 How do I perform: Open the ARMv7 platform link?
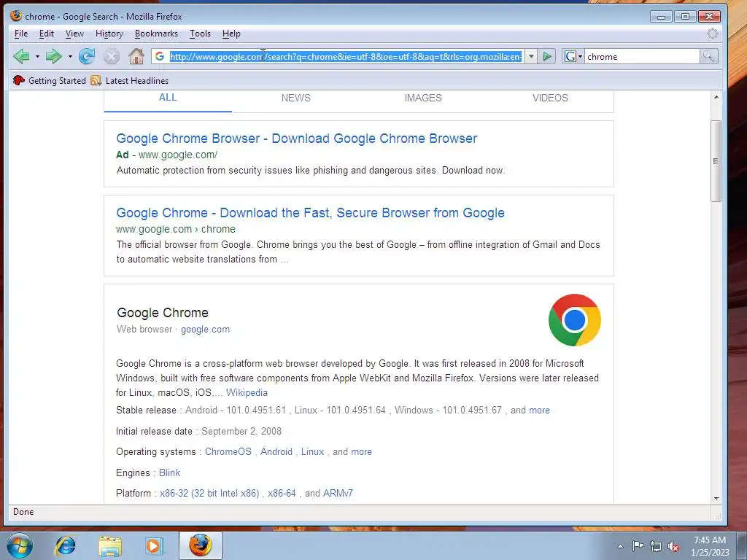338,493
